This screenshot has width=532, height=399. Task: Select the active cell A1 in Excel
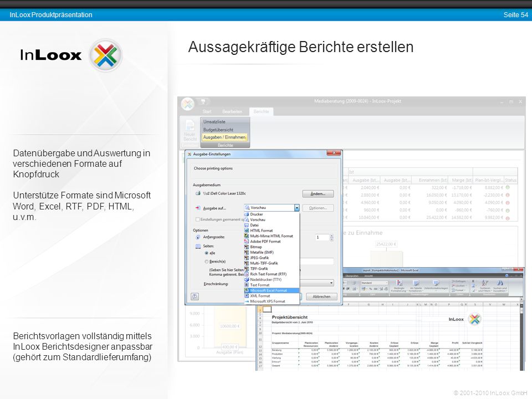(267, 309)
